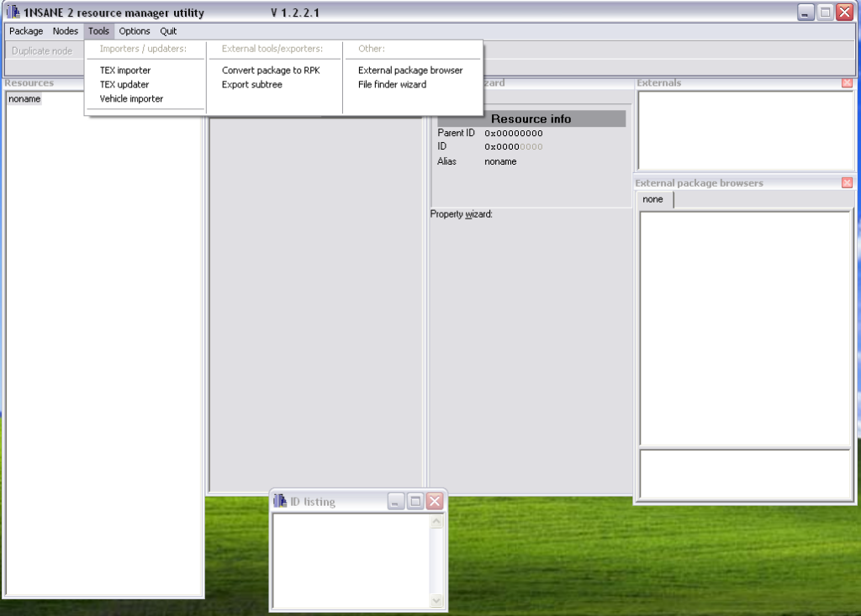
Task: Close the open Tools menu
Action: tap(99, 31)
